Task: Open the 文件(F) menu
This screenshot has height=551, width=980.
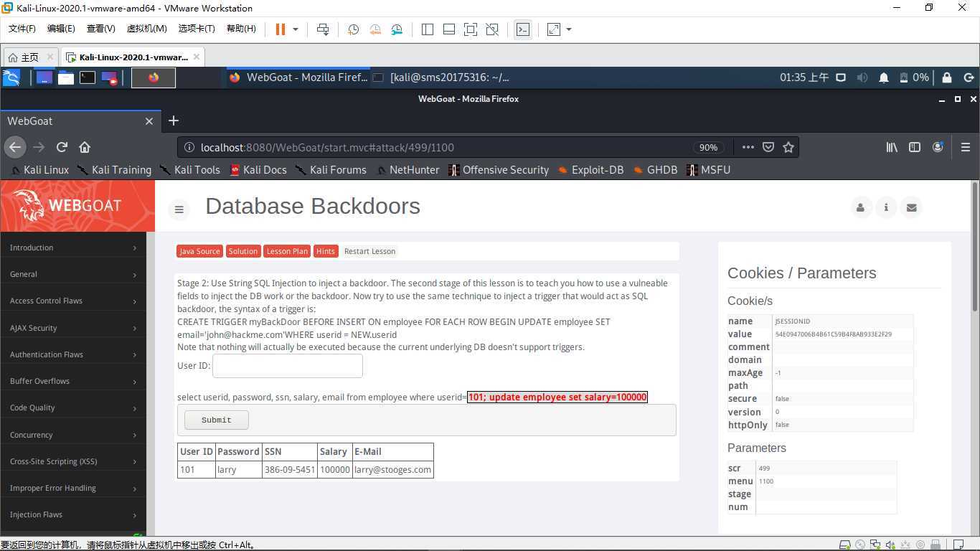Action: point(22,29)
